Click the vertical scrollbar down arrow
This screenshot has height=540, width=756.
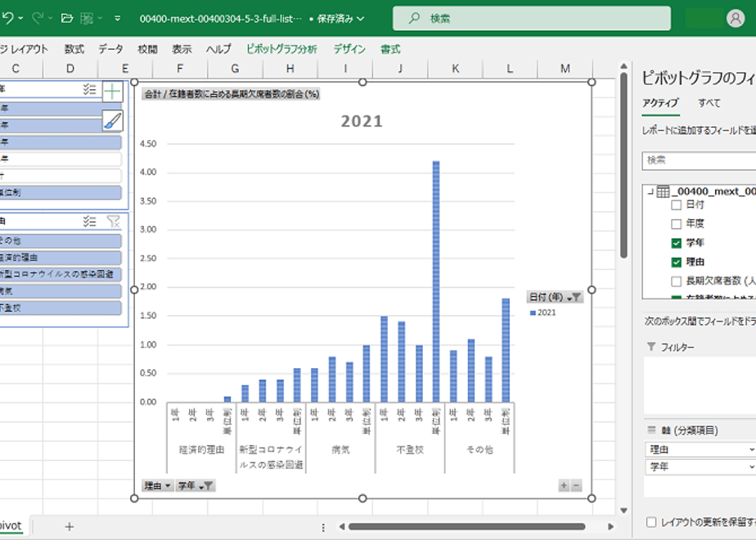623,510
